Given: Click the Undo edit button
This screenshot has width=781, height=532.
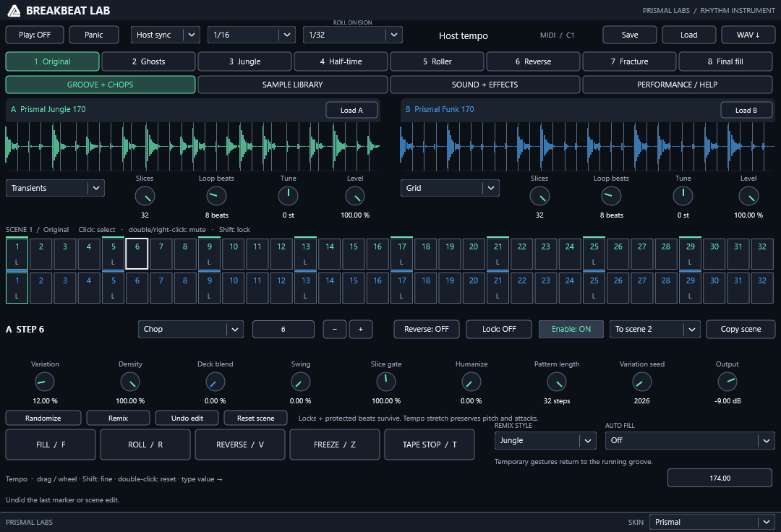Looking at the screenshot, I should 187,418.
